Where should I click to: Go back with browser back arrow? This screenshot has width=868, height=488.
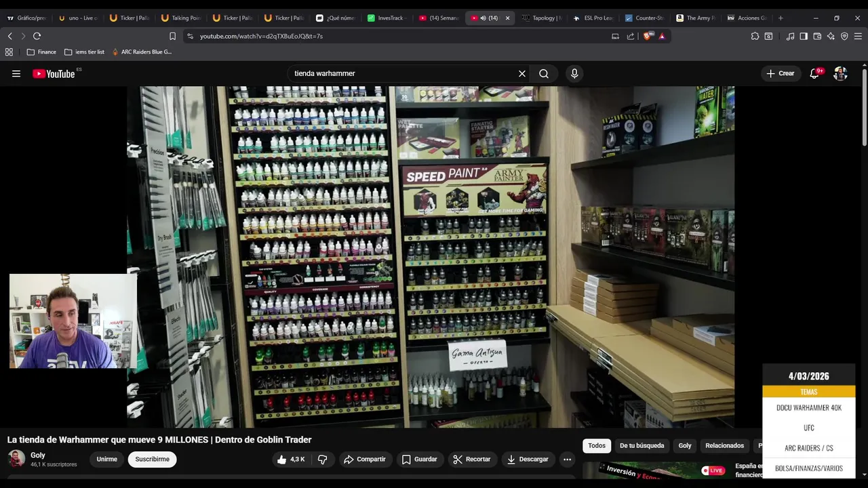click(9, 36)
